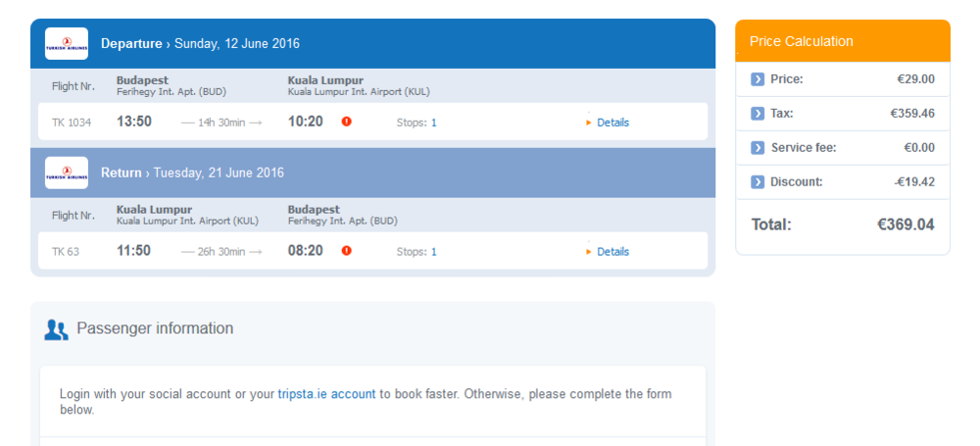Click the Return Tuesday, 21 June 2016 header

click(192, 173)
